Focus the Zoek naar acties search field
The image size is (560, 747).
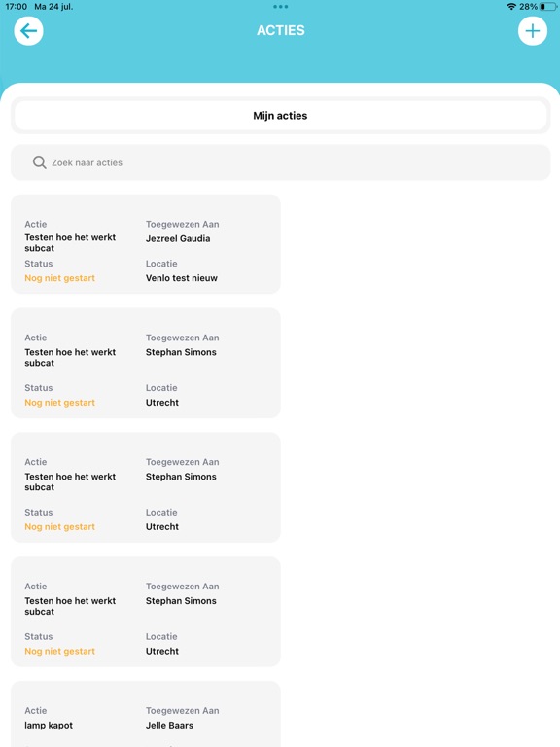pyautogui.click(x=280, y=162)
